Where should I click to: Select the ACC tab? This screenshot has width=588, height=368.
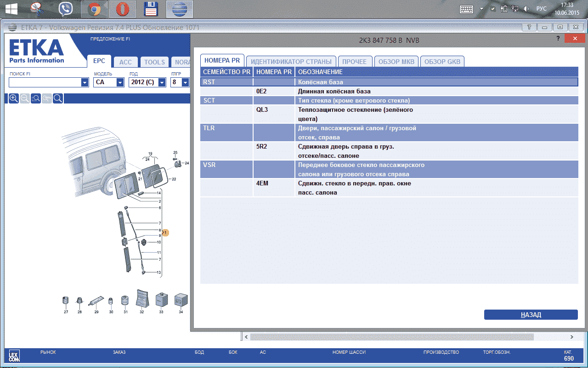pos(125,62)
